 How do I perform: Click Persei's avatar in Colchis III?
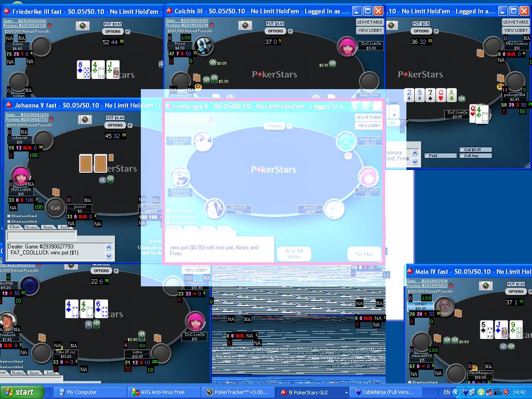point(204,46)
